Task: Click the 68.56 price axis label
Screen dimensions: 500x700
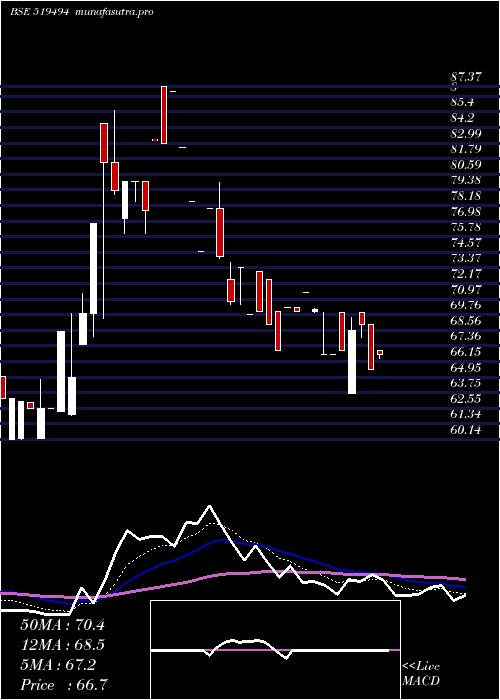Action: [466, 321]
